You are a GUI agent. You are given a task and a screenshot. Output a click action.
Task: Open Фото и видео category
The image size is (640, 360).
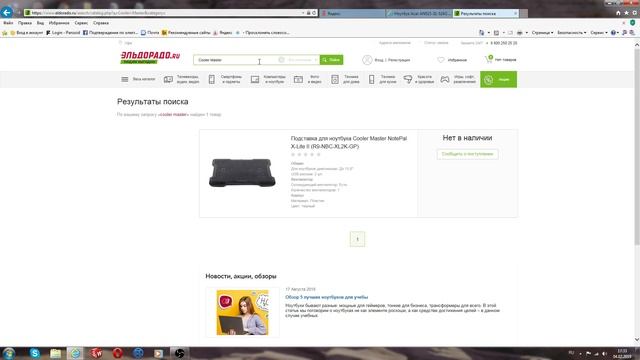[308, 79]
